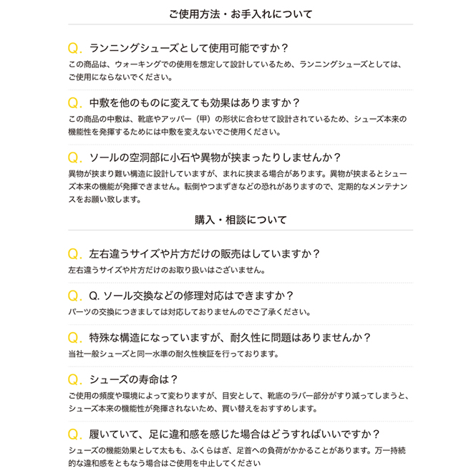476x476 pixels.
Task: Click the yellow Q icon beside the 特殊な構造 question
Action: click(x=74, y=337)
